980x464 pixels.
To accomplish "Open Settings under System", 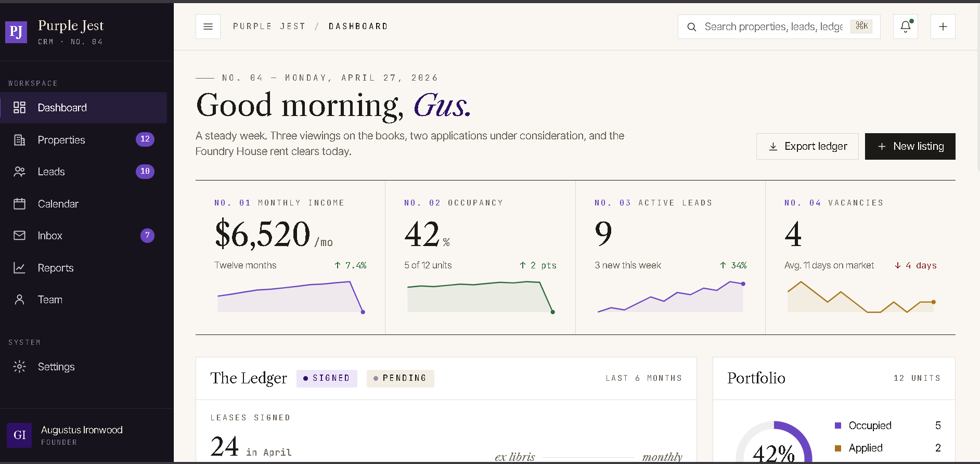I will (84, 367).
